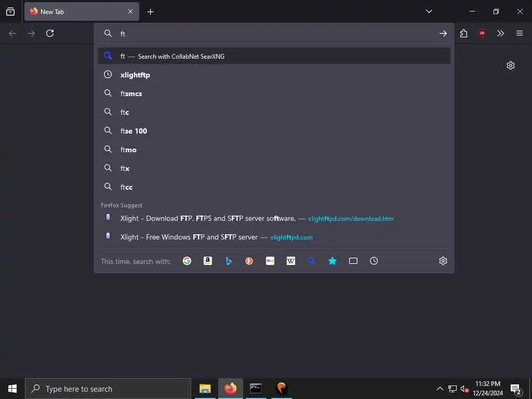532x399 pixels.
Task: Open File Explorer from taskbar
Action: click(x=205, y=389)
